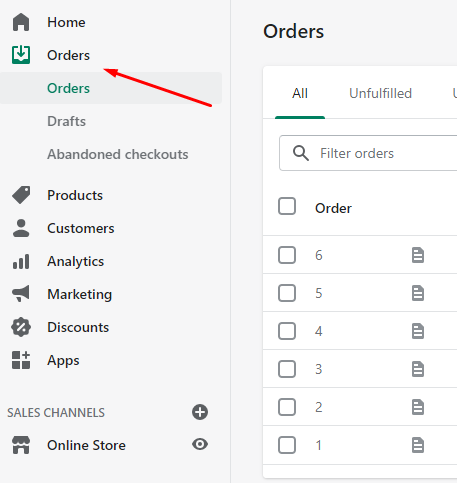Click the search magnifier in Filter orders

coord(301,153)
